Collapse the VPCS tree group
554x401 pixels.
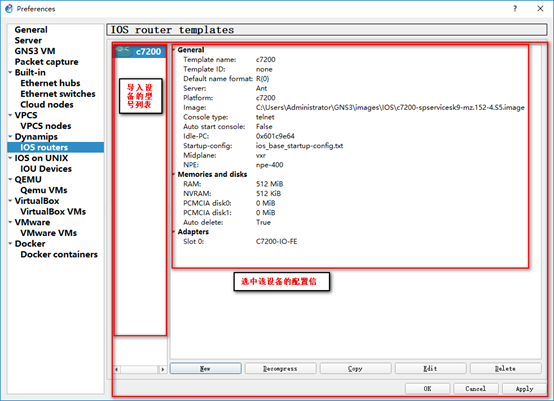click(10, 115)
